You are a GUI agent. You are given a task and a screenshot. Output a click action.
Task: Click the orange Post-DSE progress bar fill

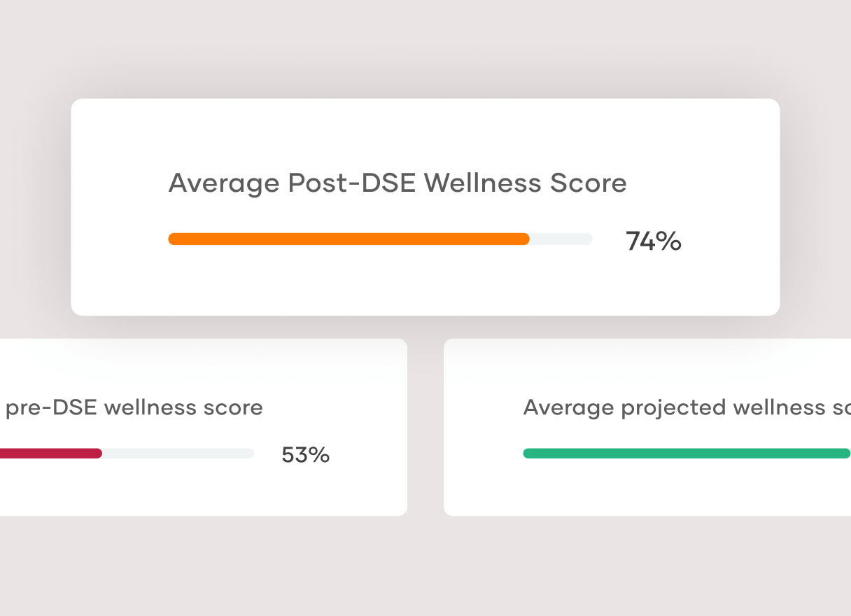pos(349,239)
